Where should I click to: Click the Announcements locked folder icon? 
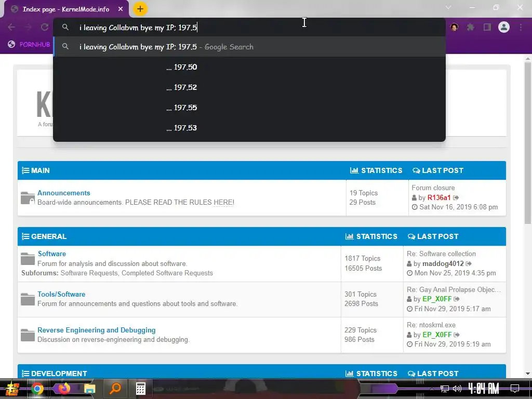(28, 198)
